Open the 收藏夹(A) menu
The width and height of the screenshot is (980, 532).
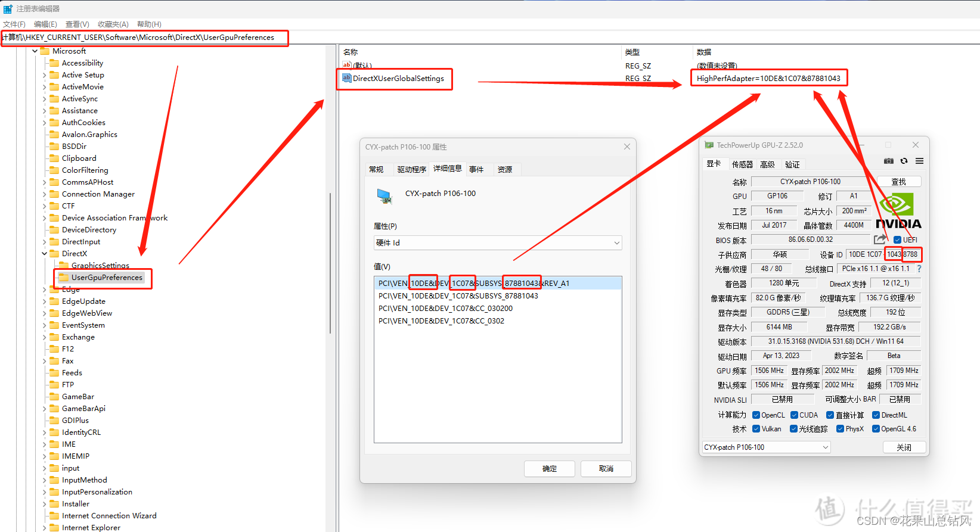click(x=113, y=24)
